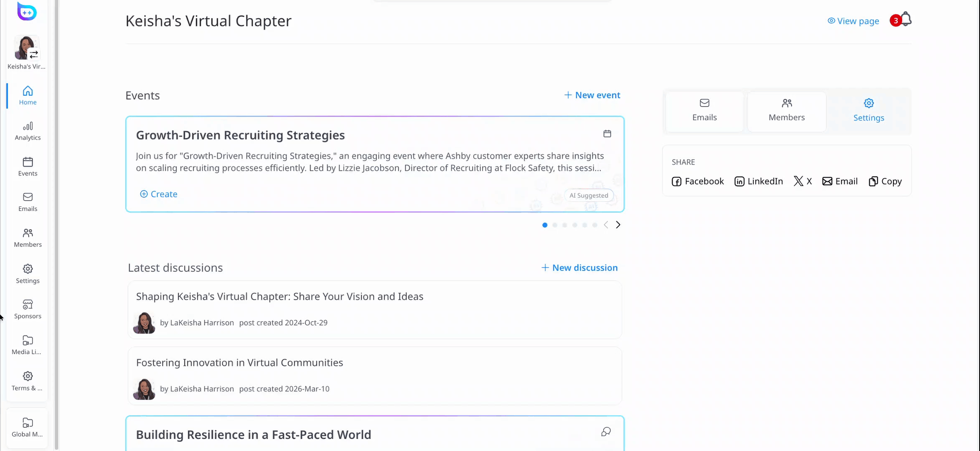Open Sponsors section

(x=27, y=310)
